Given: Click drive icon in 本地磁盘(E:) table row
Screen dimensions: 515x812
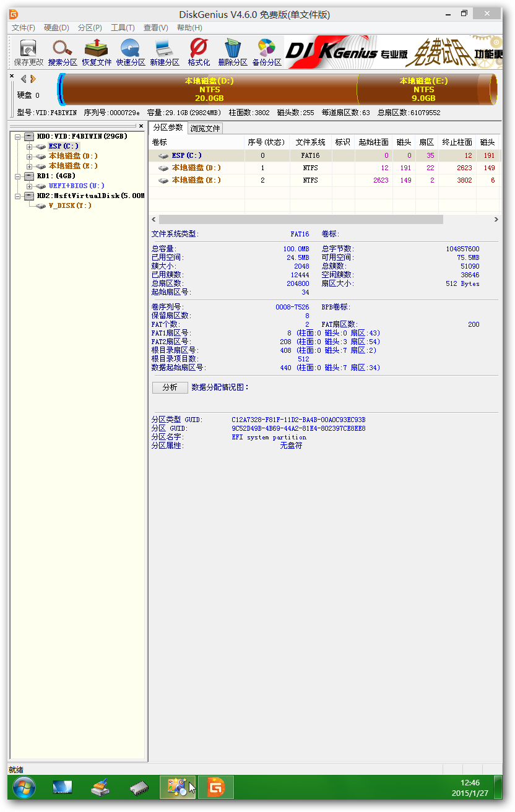Looking at the screenshot, I should 163,181.
